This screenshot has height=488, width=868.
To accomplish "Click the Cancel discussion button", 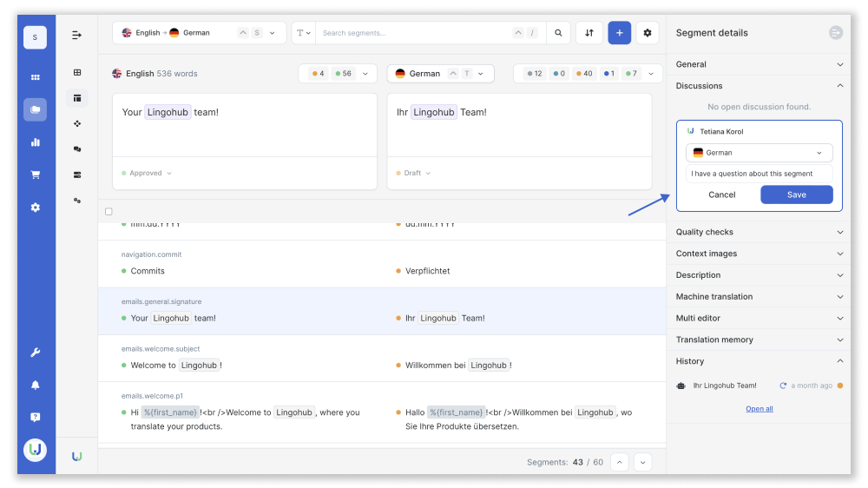I will pos(722,195).
